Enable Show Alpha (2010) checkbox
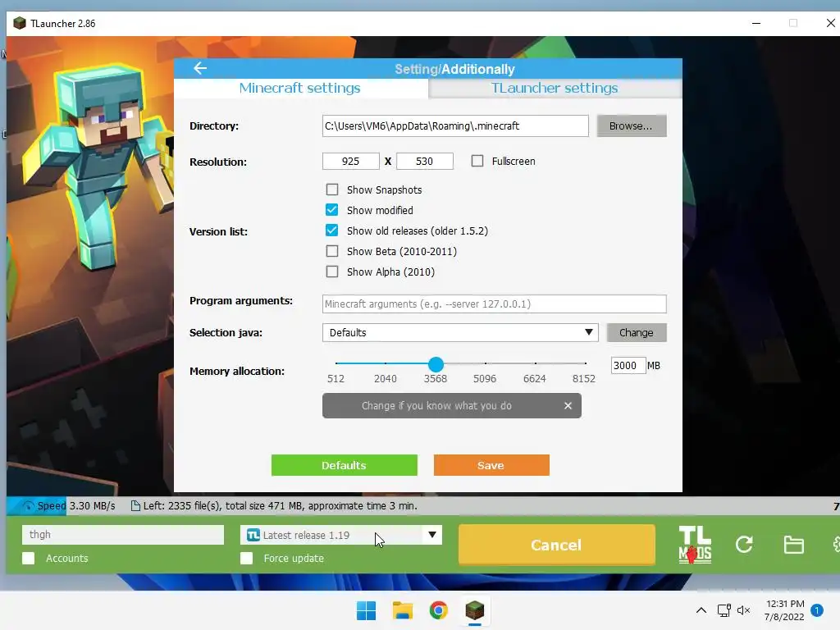Viewport: 840px width, 630px height. click(332, 272)
